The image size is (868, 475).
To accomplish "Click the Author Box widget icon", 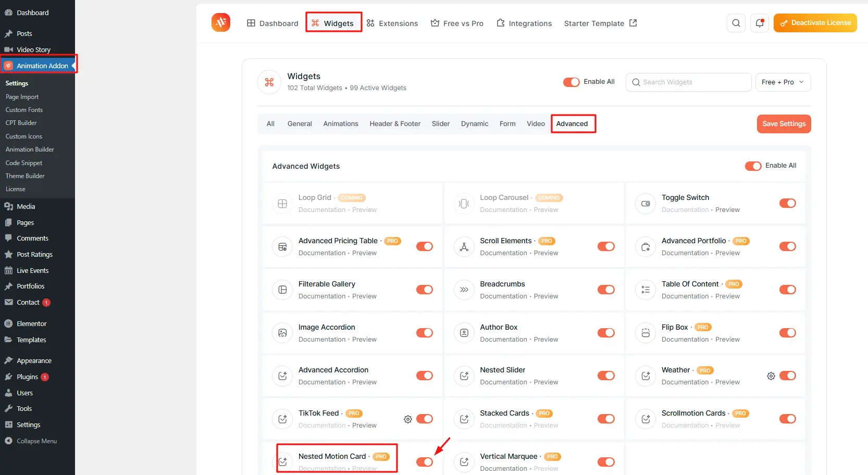I will (464, 333).
